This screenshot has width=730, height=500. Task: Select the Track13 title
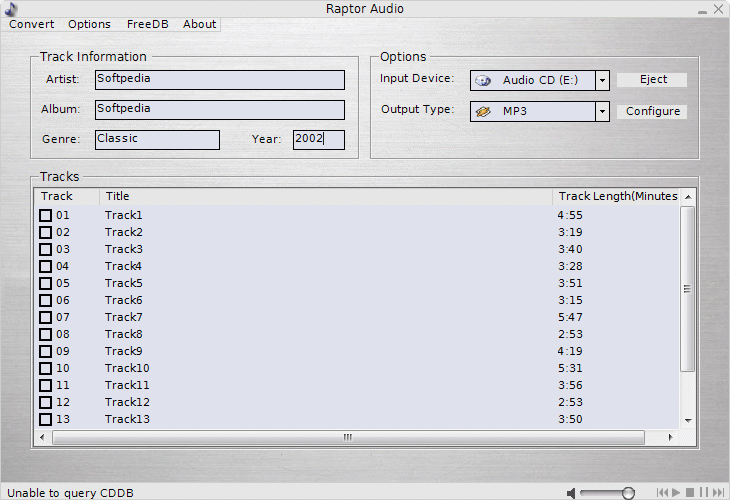coord(127,419)
